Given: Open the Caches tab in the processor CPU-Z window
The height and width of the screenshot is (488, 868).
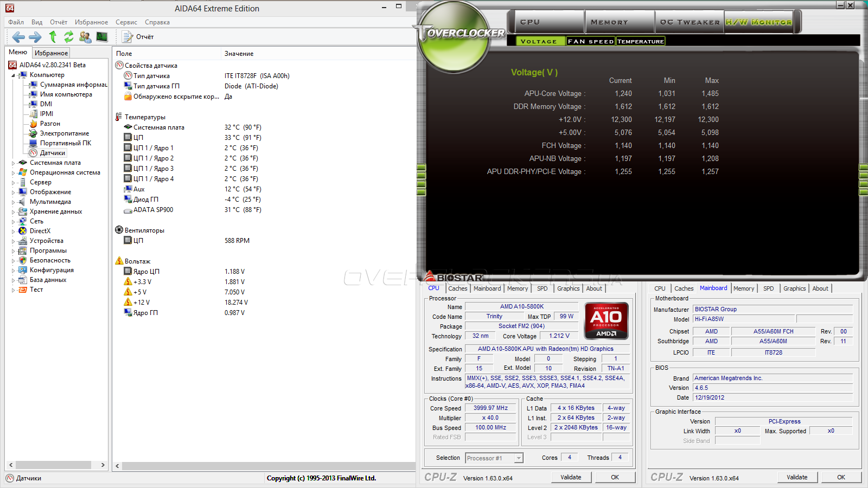Looking at the screenshot, I should point(457,288).
